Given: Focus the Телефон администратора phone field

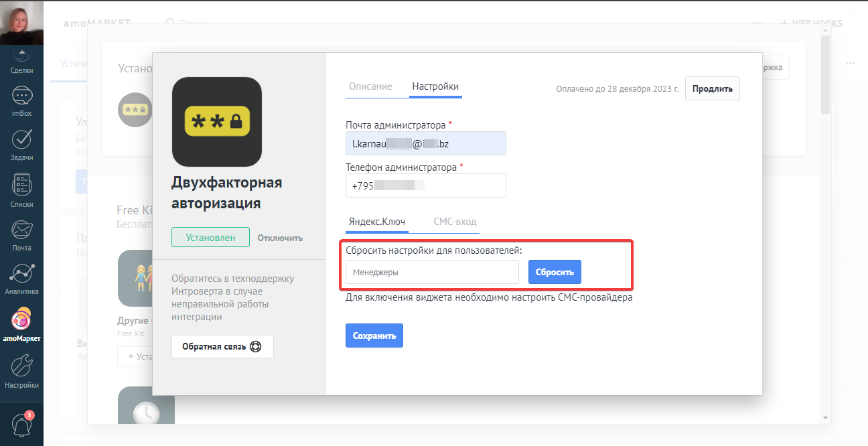Looking at the screenshot, I should [x=426, y=185].
